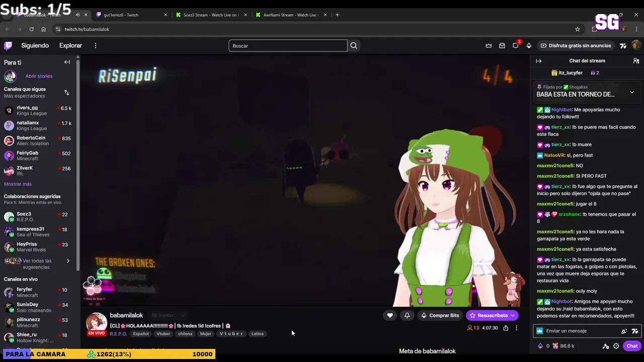Open RobertoCein channel in sidebar
The height and width of the screenshot is (362, 644).
[38, 141]
